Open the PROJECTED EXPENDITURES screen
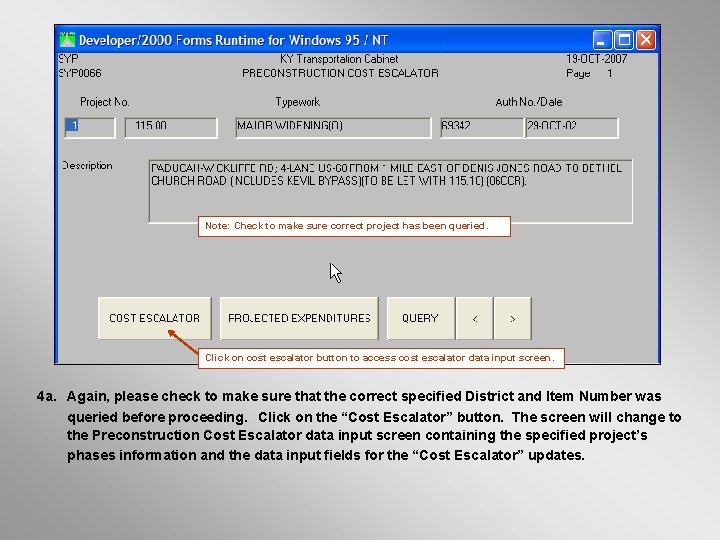The width and height of the screenshot is (720, 540). [299, 318]
